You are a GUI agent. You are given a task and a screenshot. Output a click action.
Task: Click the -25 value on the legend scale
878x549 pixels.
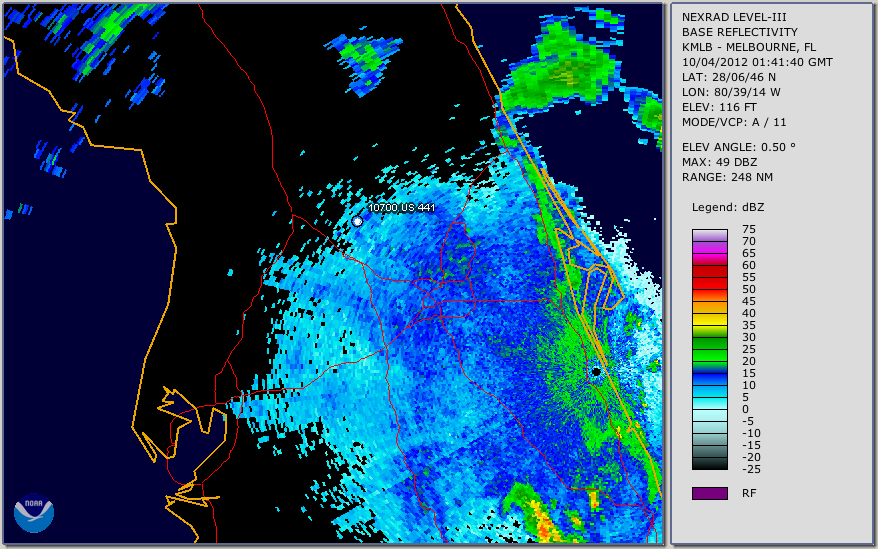point(751,469)
